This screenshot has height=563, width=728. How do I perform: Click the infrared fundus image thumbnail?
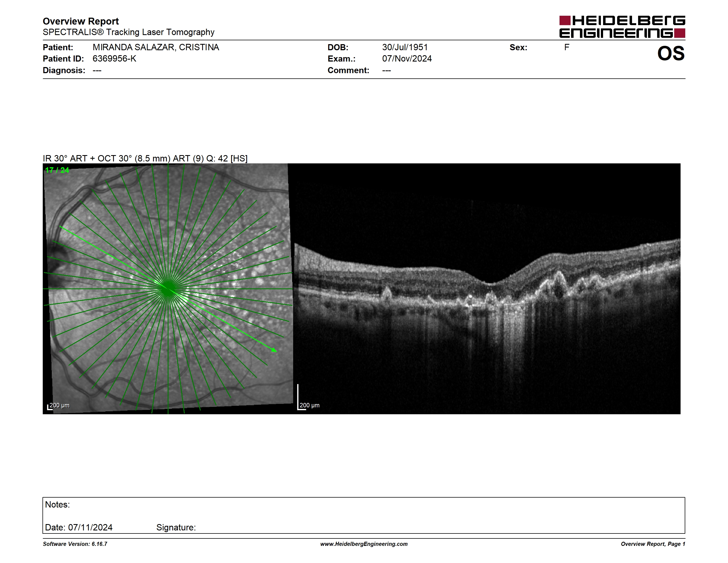(168, 289)
